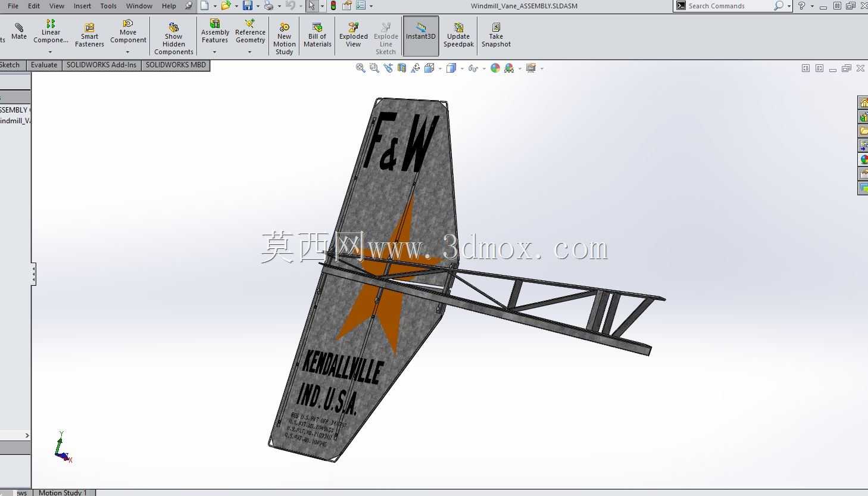The width and height of the screenshot is (868, 496).
Task: Click Zoom to Fit in view toolbar
Action: click(360, 68)
